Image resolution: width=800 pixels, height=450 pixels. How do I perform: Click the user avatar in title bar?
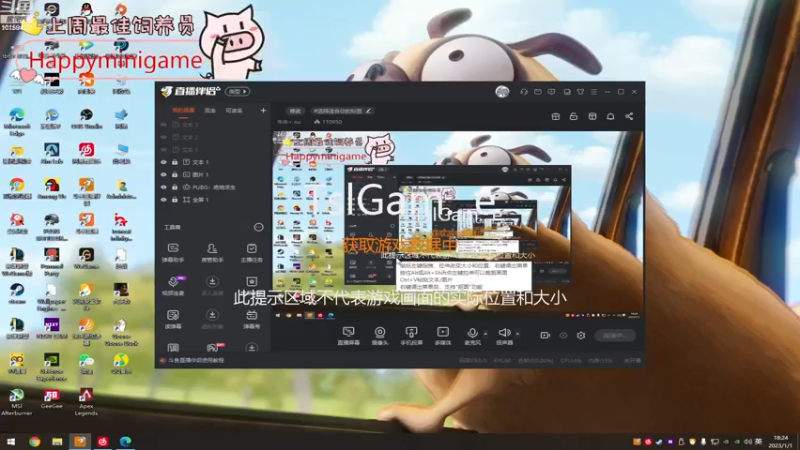pos(502,92)
